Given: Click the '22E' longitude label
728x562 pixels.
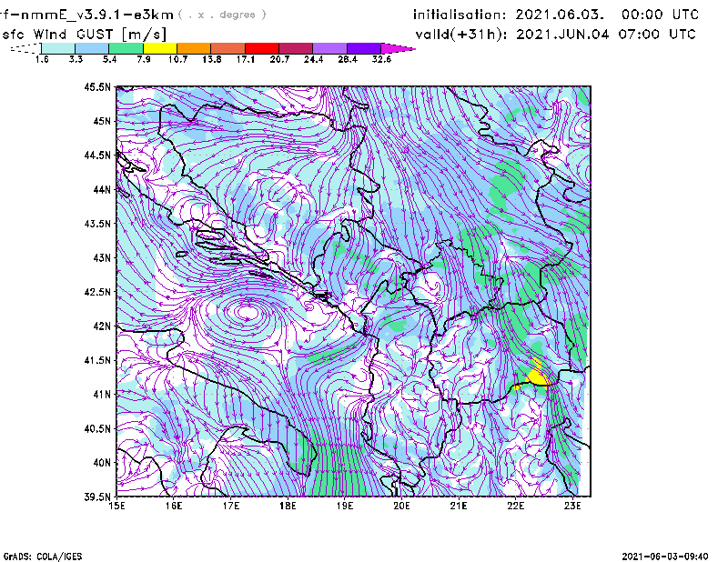Looking at the screenshot, I should pos(515,506).
